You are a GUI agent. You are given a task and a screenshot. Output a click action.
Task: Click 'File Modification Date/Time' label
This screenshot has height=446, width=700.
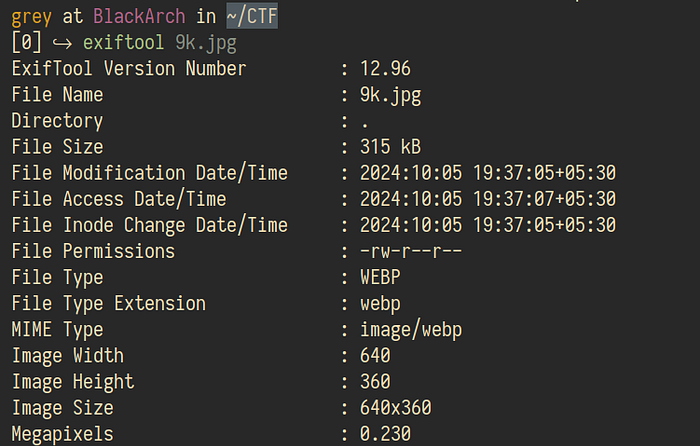coord(150,173)
